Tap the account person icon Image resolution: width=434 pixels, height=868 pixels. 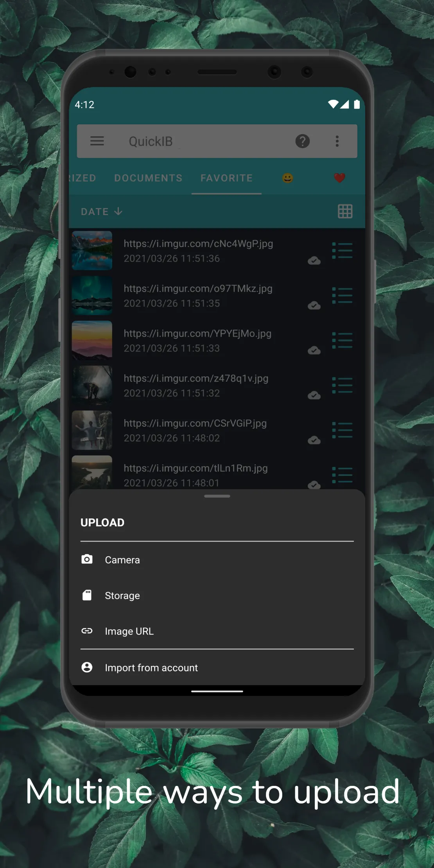click(x=87, y=667)
